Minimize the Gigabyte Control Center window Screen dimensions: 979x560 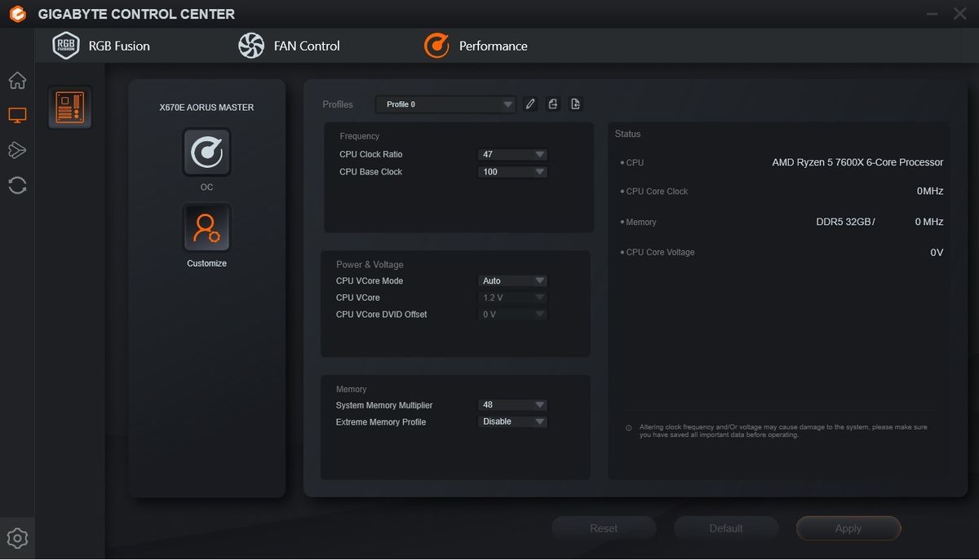pyautogui.click(x=933, y=14)
